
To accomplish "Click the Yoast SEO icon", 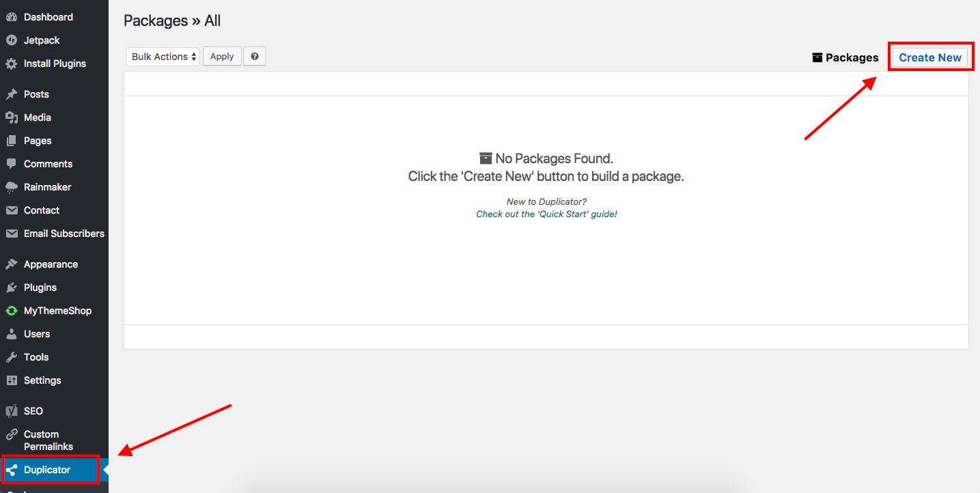I will (x=12, y=411).
